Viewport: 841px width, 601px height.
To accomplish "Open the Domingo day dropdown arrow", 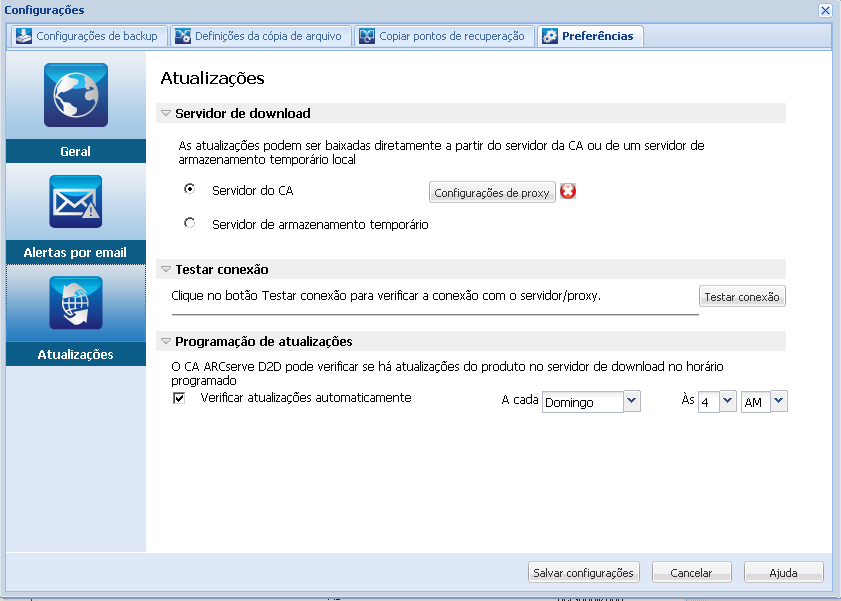I will click(632, 401).
